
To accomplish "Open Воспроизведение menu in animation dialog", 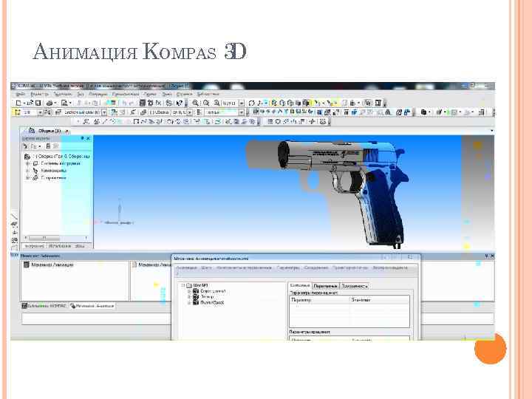I will click(390, 267).
